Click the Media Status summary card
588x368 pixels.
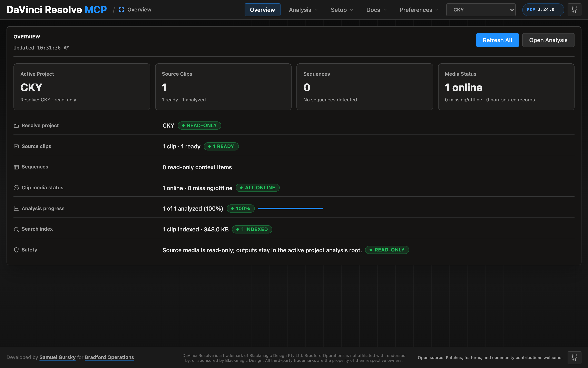506,87
